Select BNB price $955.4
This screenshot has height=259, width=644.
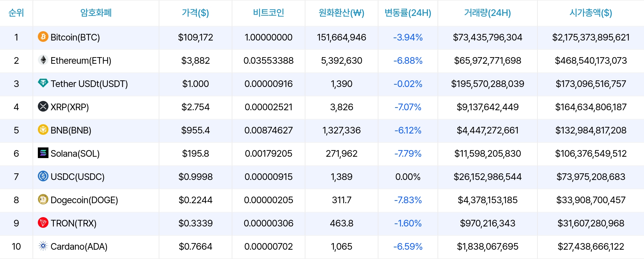tap(196, 130)
